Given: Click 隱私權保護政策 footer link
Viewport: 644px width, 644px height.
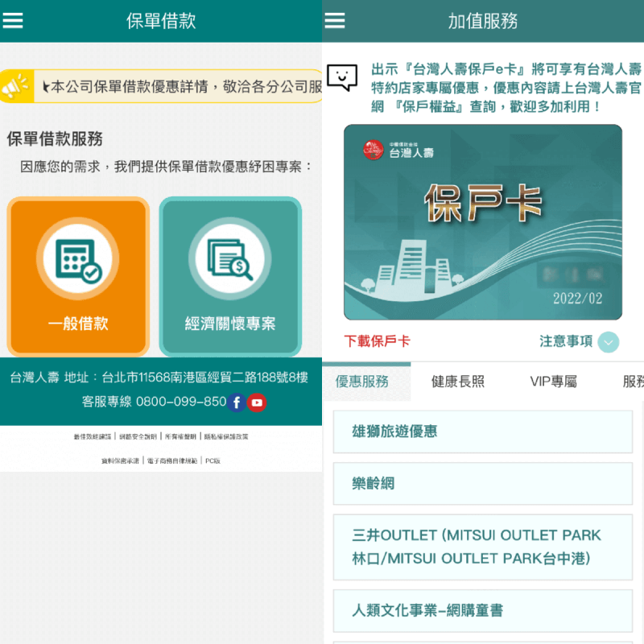Looking at the screenshot, I should [226, 436].
